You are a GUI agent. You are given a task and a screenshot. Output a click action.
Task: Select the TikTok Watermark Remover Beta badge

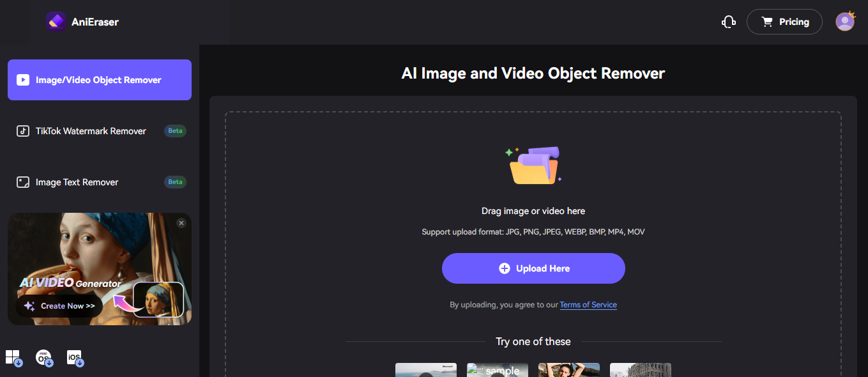pyautogui.click(x=174, y=130)
